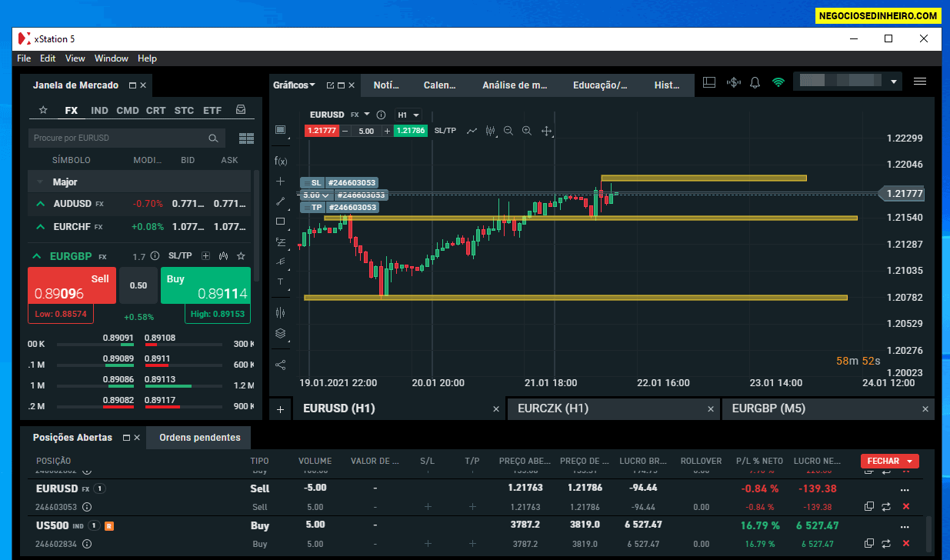This screenshot has height=560, width=950.
Task: Favorite EURGBP using the star toggle
Action: click(x=241, y=255)
